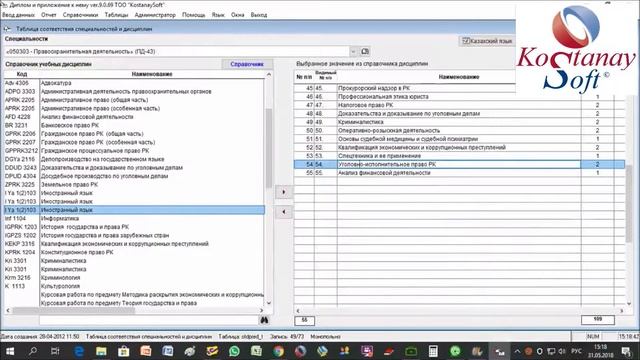
Task: Select Гражданское право РК (общая часть) row
Action: [x=134, y=134]
